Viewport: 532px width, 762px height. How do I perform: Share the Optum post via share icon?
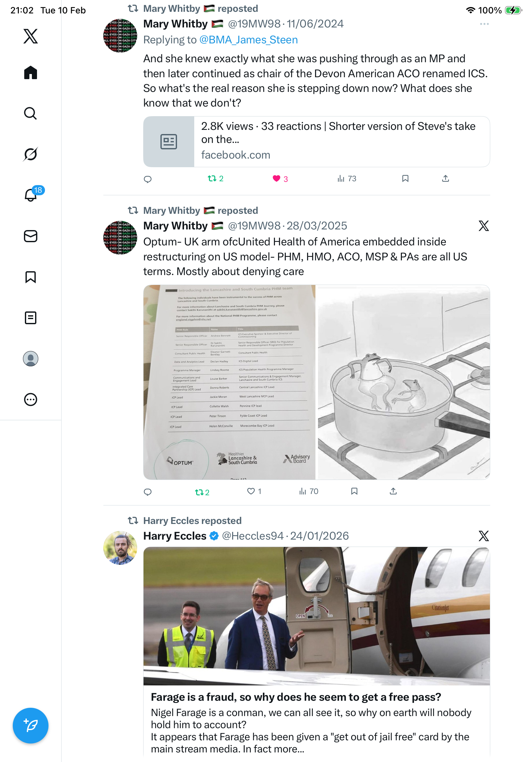393,491
